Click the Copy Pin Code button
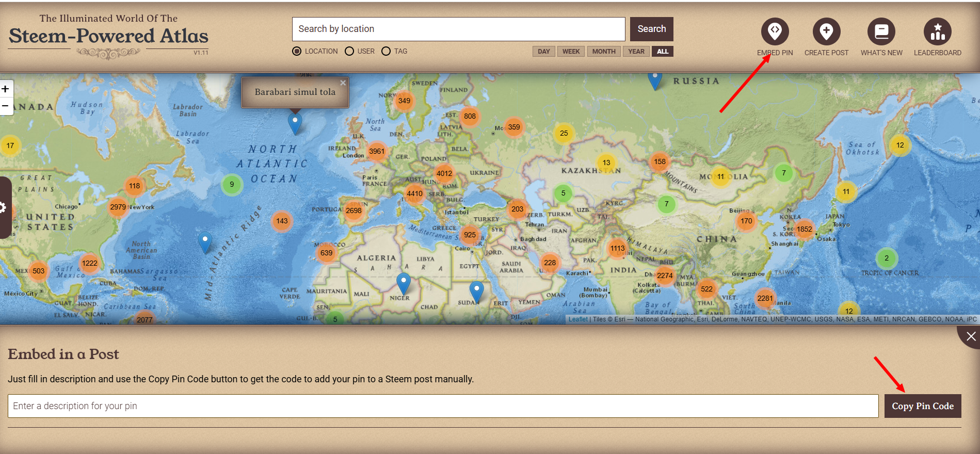980x454 pixels. (x=923, y=406)
